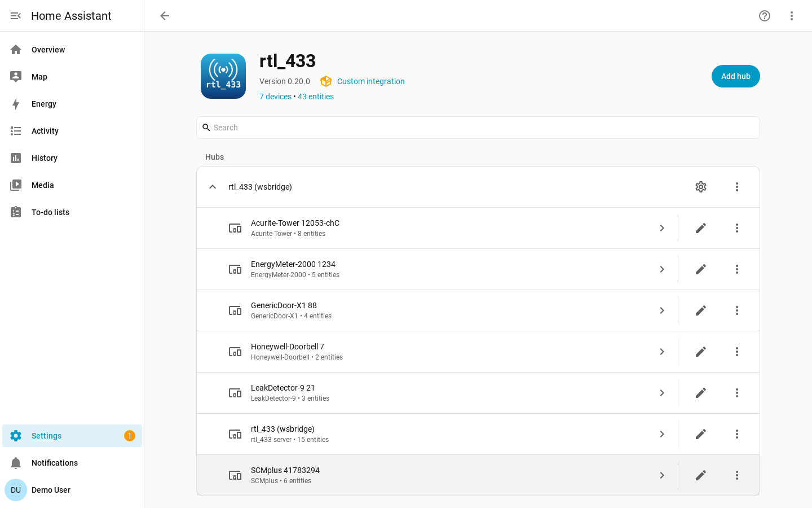Open Honeywell-Doorbell 7 device via chevron

pyautogui.click(x=662, y=352)
